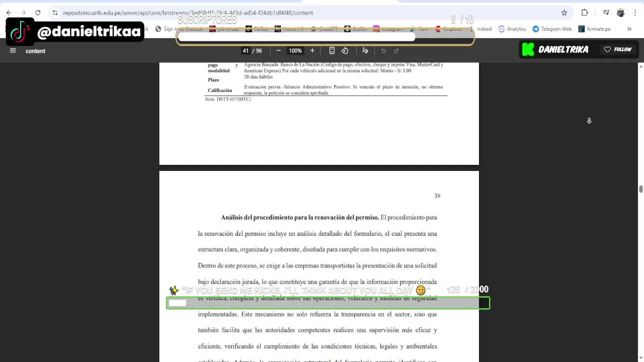Viewport: 644px width, 362px height.
Task: Rotate the PDF counterclockwise
Action: 345,50
